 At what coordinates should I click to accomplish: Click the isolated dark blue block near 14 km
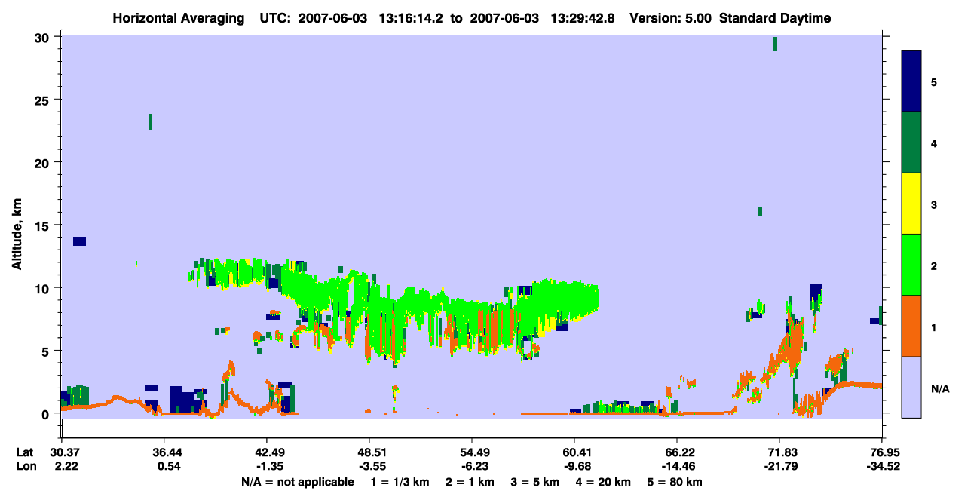click(79, 241)
